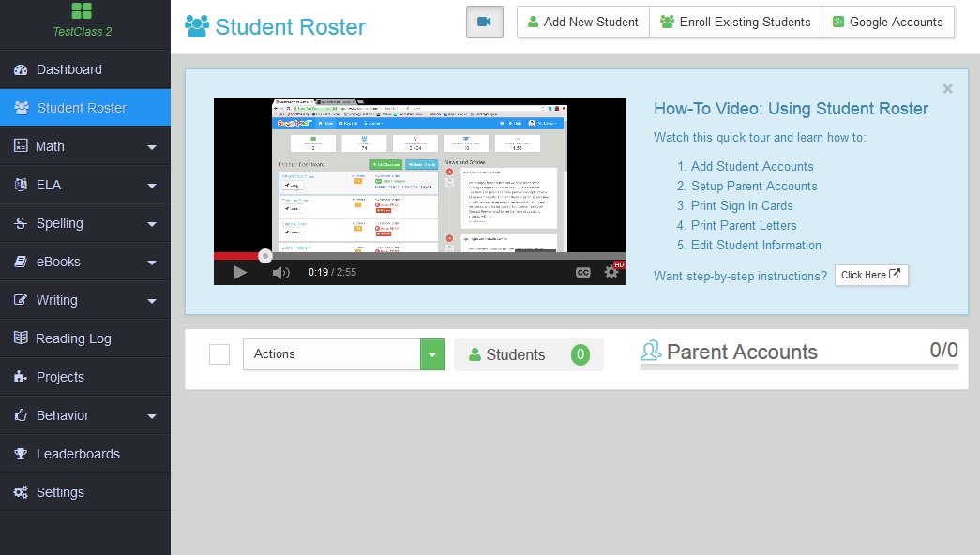Open video settings with the gear icon
The image size is (980, 555).
coord(610,271)
